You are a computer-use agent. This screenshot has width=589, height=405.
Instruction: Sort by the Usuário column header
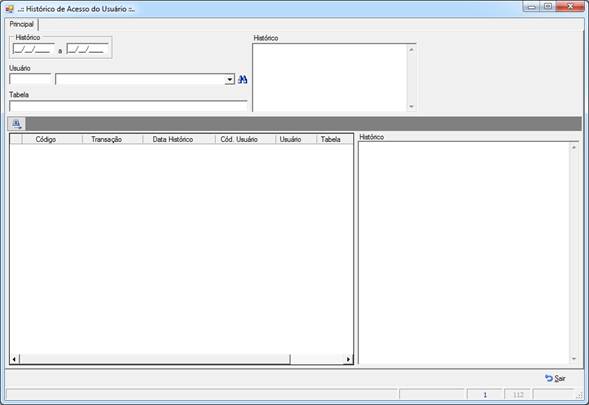click(296, 139)
